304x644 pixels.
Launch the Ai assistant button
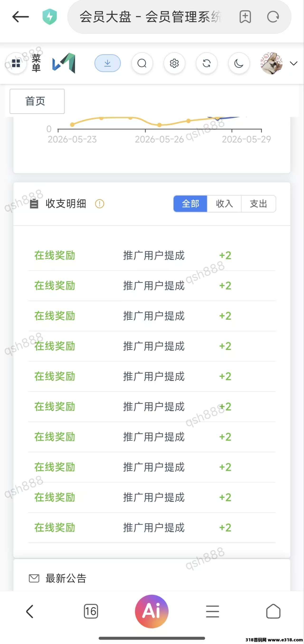152,611
